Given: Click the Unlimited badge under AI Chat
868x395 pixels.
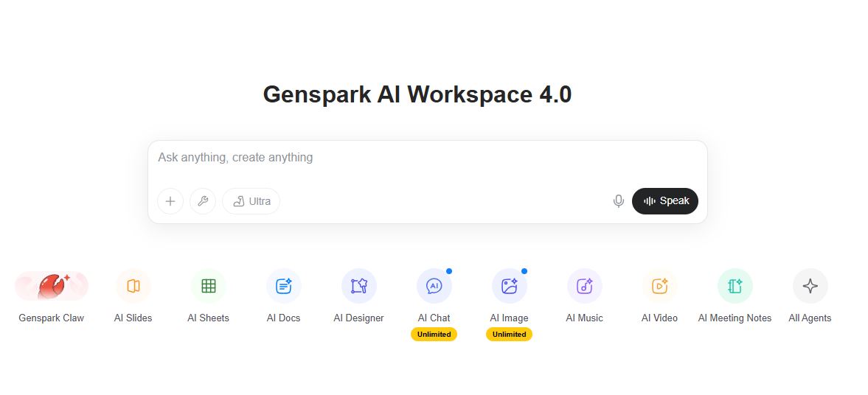Looking at the screenshot, I should [x=434, y=335].
